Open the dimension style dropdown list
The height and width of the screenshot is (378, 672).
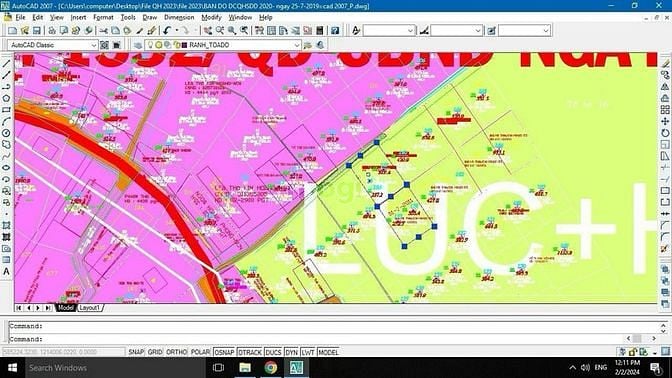click(478, 30)
